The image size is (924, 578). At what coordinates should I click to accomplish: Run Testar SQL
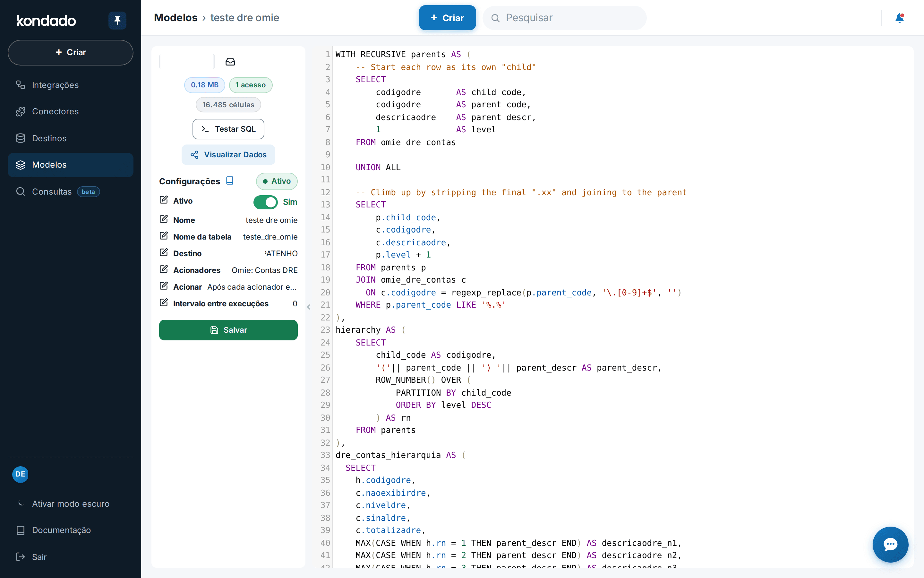pos(228,129)
